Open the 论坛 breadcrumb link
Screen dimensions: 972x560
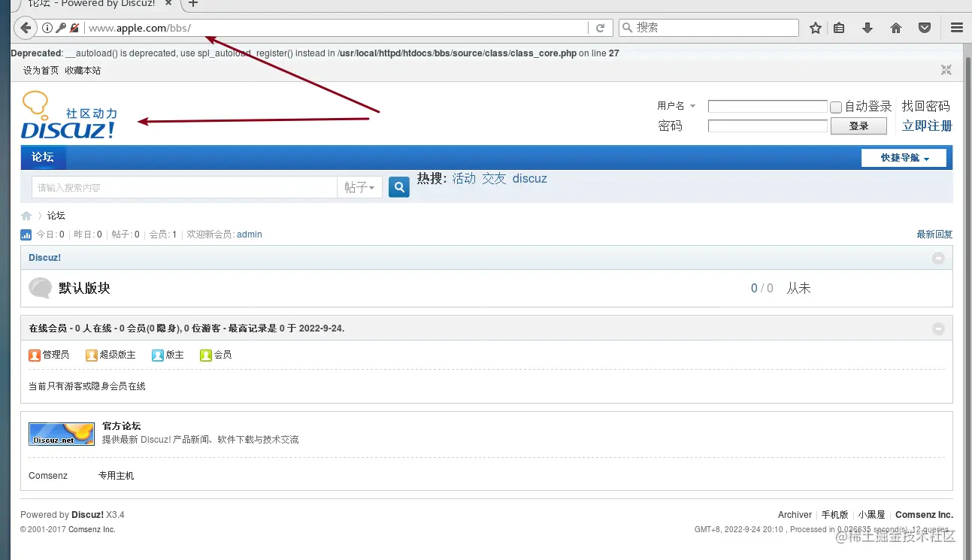(56, 216)
